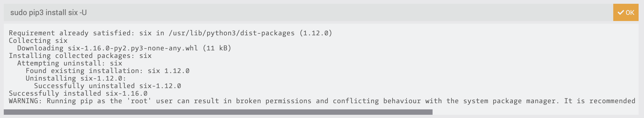Viewport: 644px width, 118px height.
Task: Click the 'Found existing installation: six 1.12.0' line
Action: click(108, 71)
